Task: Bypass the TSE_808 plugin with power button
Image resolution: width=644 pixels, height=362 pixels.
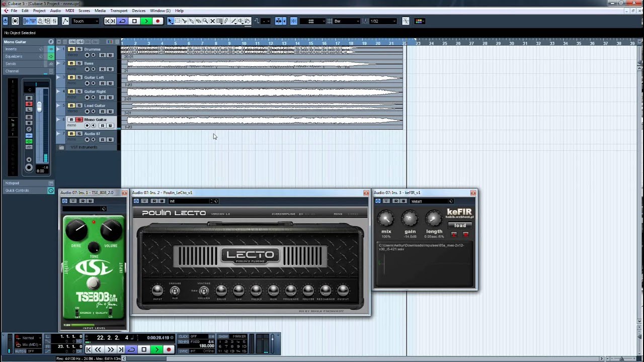Action: tap(64, 201)
